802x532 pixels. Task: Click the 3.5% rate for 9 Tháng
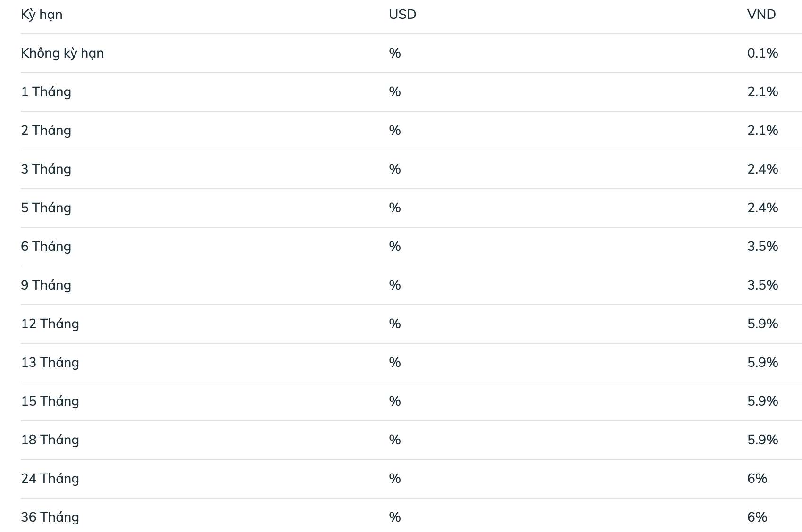click(763, 285)
